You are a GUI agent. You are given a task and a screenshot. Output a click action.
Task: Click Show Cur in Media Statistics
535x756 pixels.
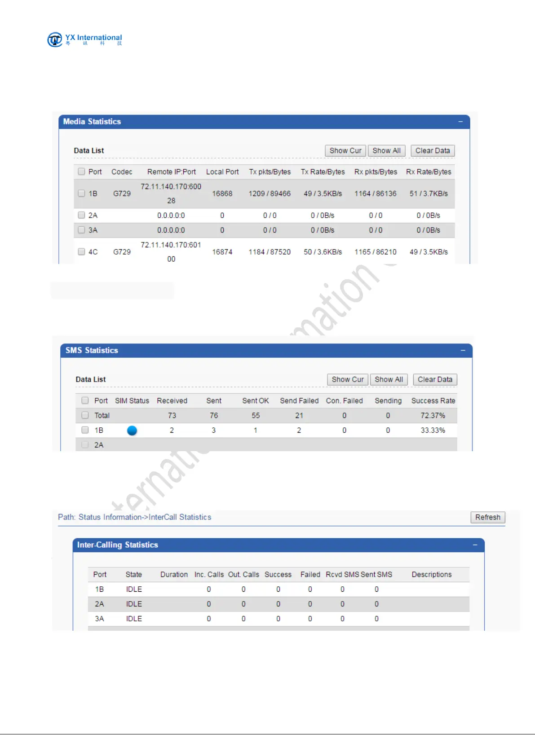(x=345, y=151)
